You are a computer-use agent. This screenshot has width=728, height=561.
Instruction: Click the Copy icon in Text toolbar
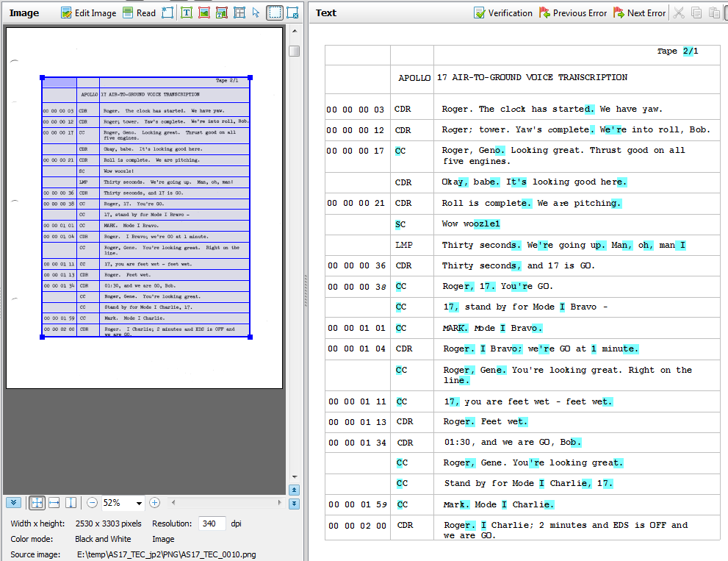tap(696, 13)
